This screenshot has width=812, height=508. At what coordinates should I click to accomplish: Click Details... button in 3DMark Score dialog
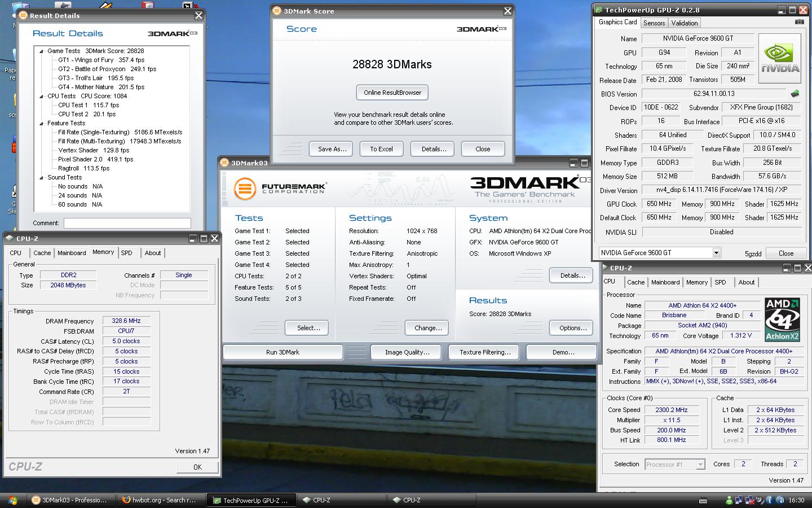434,149
